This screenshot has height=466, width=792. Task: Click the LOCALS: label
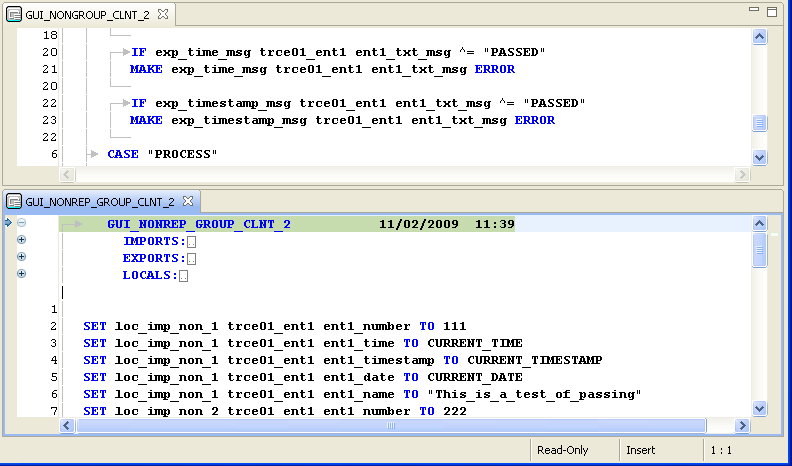(x=150, y=276)
